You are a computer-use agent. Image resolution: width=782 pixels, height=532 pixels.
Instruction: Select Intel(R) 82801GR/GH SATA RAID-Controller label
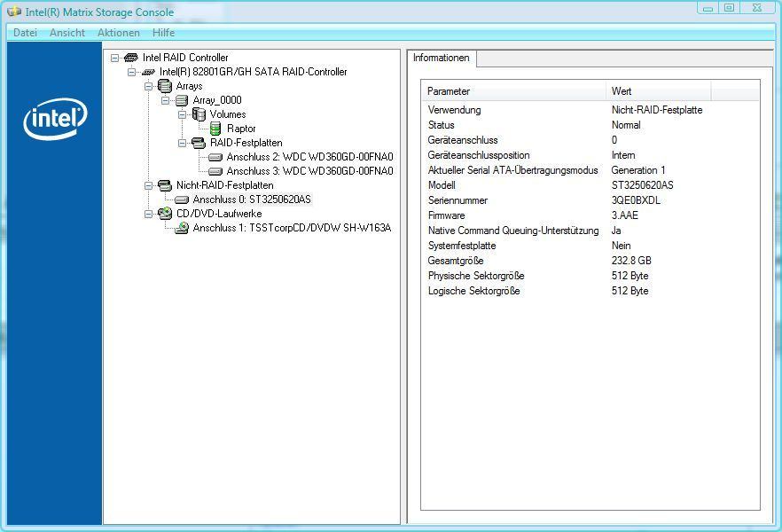coord(254,72)
